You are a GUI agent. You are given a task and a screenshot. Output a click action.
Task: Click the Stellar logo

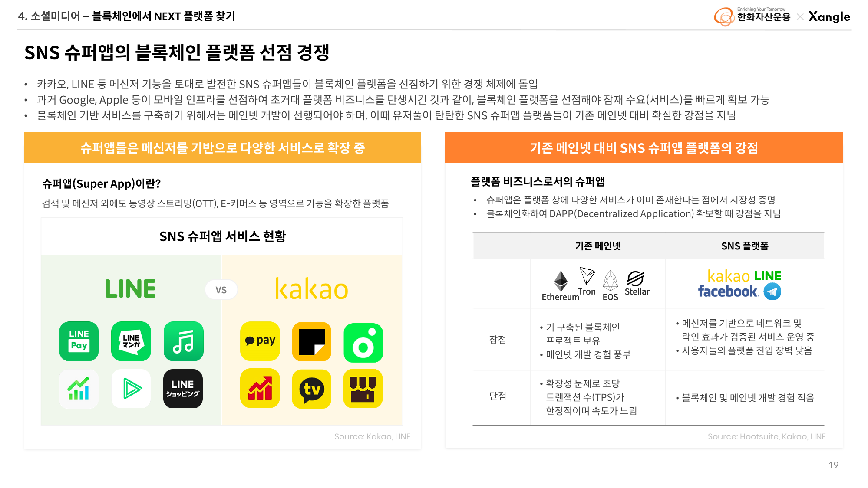635,278
